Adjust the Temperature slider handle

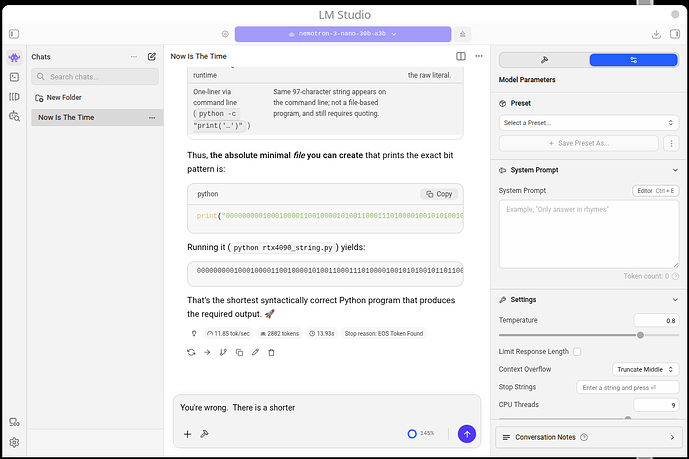[x=640, y=335]
